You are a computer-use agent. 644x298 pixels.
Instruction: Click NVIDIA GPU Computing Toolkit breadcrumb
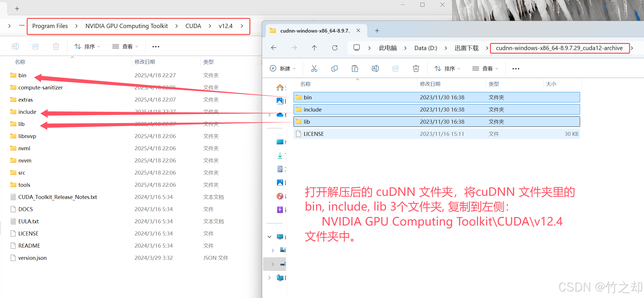[126, 26]
